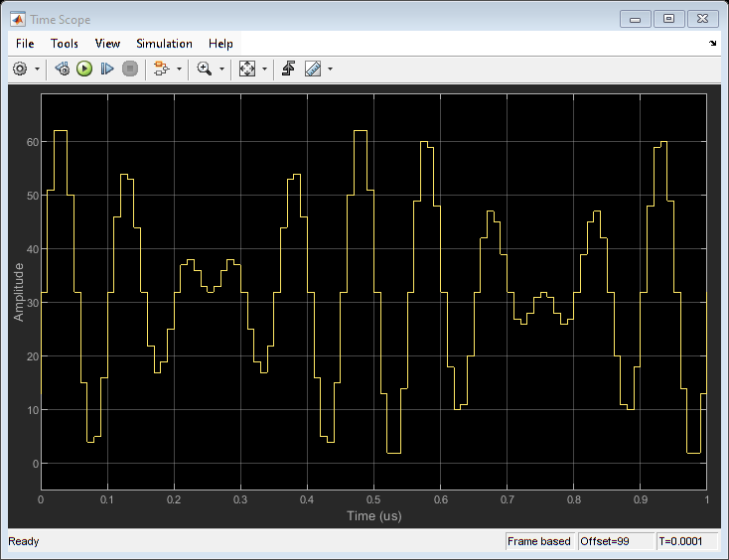The image size is (729, 560).
Task: Click the Scale Axes Limits icon
Action: [x=247, y=69]
